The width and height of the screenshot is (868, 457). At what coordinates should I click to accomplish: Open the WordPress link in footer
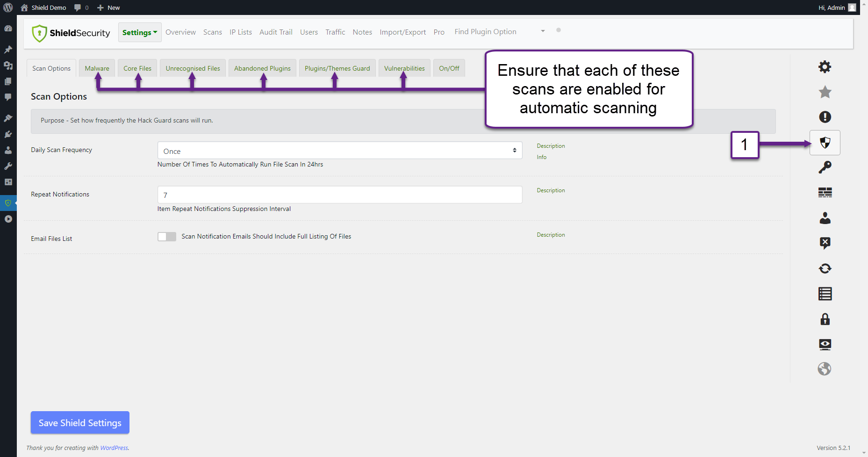(114, 448)
